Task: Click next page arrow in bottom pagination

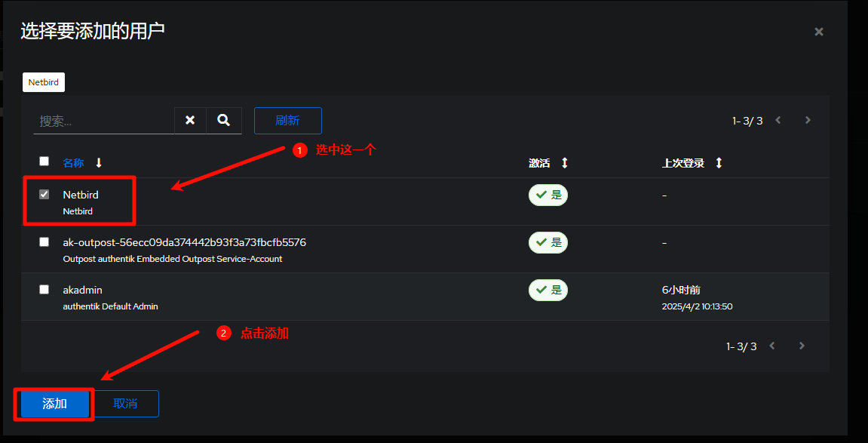Action: pyautogui.click(x=802, y=346)
